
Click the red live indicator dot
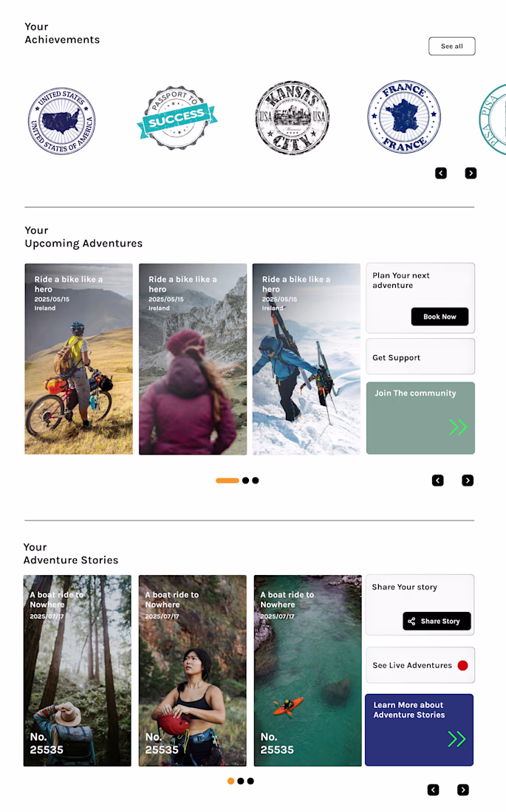click(x=463, y=665)
